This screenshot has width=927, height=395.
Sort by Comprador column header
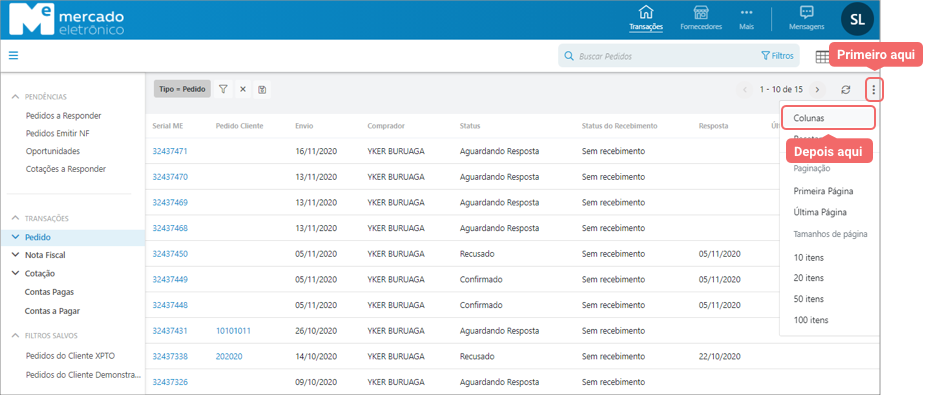[x=386, y=126]
